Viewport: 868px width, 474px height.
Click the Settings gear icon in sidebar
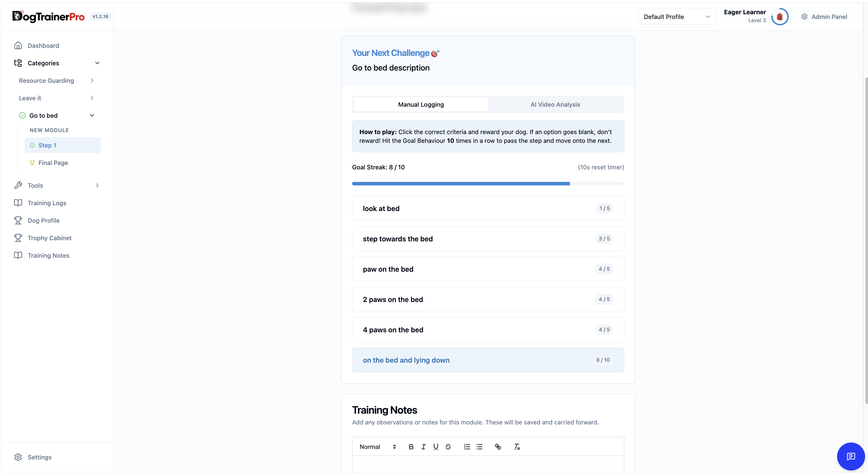point(18,457)
